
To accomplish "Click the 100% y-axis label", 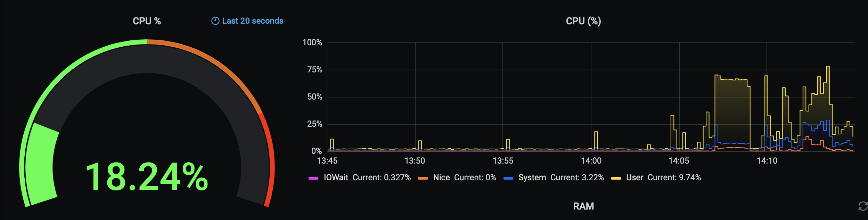I will tap(312, 42).
